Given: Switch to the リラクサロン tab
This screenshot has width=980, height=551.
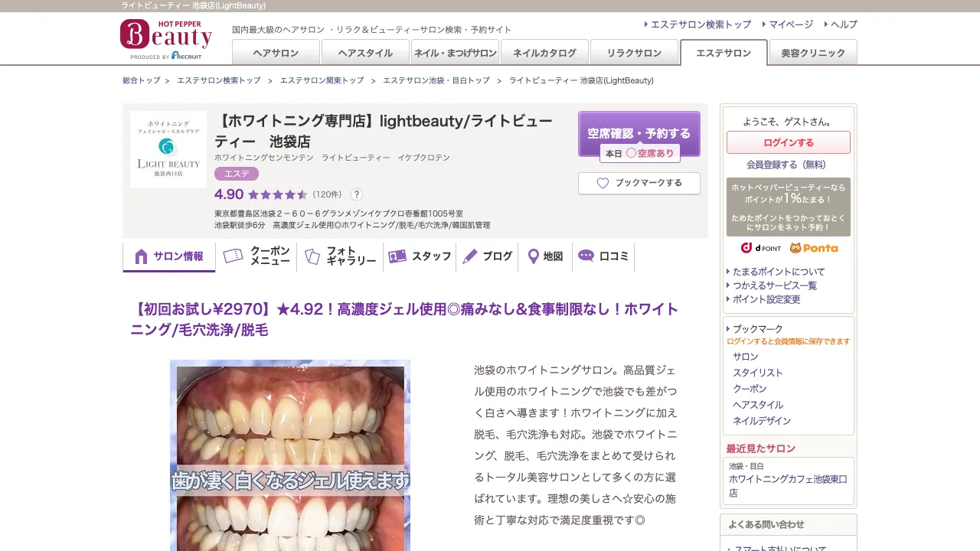Looking at the screenshot, I should point(634,53).
